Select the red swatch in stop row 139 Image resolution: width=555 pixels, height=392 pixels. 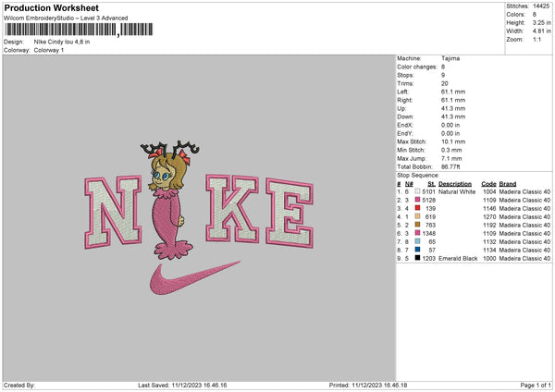417,208
